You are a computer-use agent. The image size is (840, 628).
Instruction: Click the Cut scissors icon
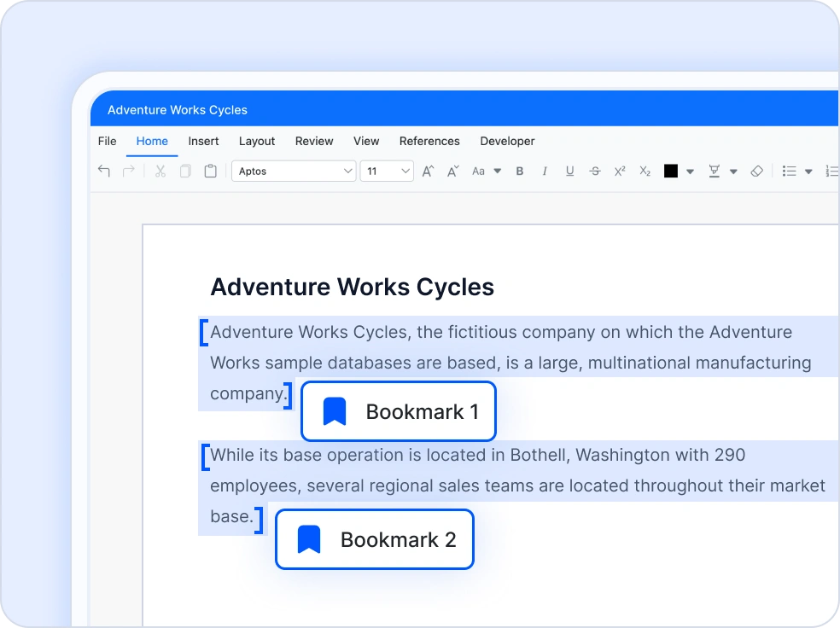coord(160,172)
